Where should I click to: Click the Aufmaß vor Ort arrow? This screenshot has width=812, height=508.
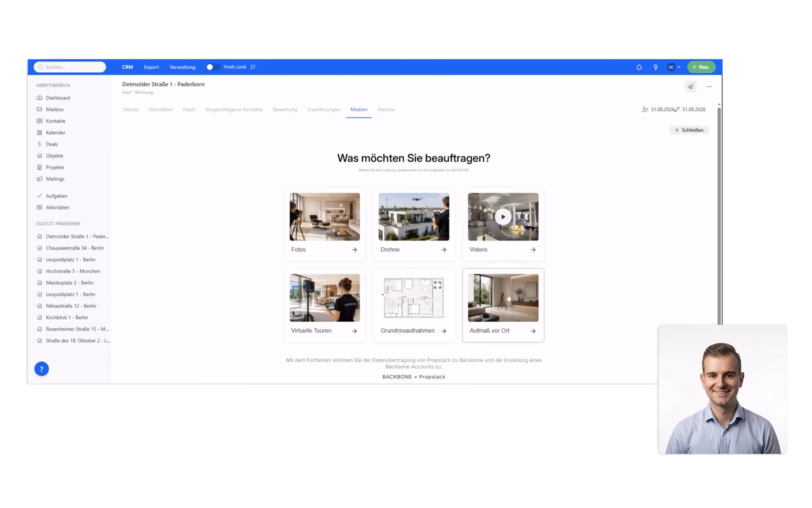point(533,331)
